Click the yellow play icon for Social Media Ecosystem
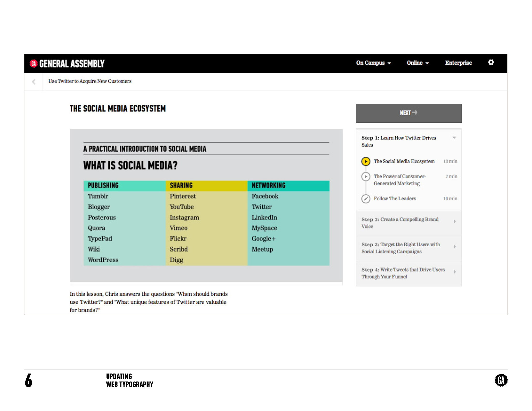This screenshot has height=411, width=532. coord(366,161)
